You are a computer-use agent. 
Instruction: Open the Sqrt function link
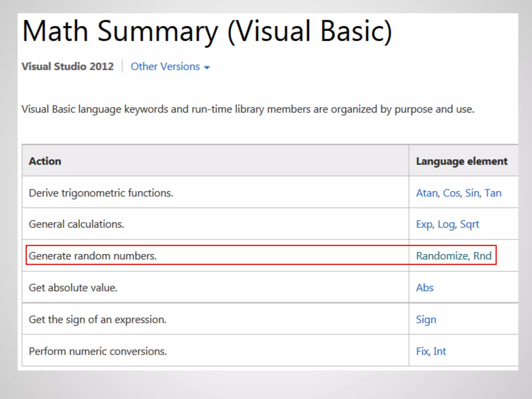(x=469, y=224)
